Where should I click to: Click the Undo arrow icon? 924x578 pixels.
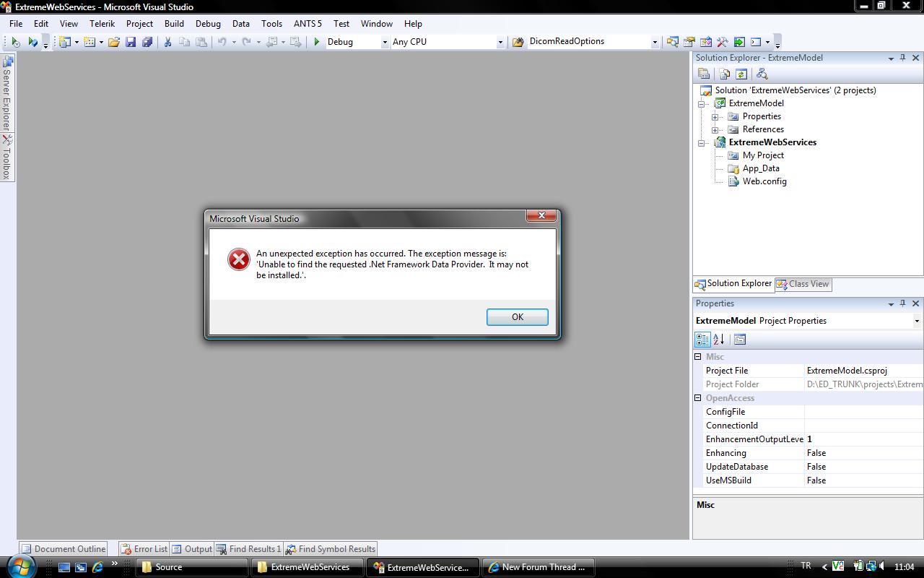coord(222,42)
